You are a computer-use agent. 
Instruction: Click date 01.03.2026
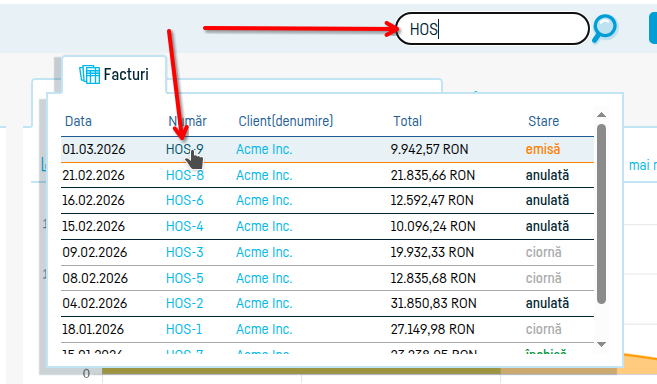pyautogui.click(x=94, y=149)
